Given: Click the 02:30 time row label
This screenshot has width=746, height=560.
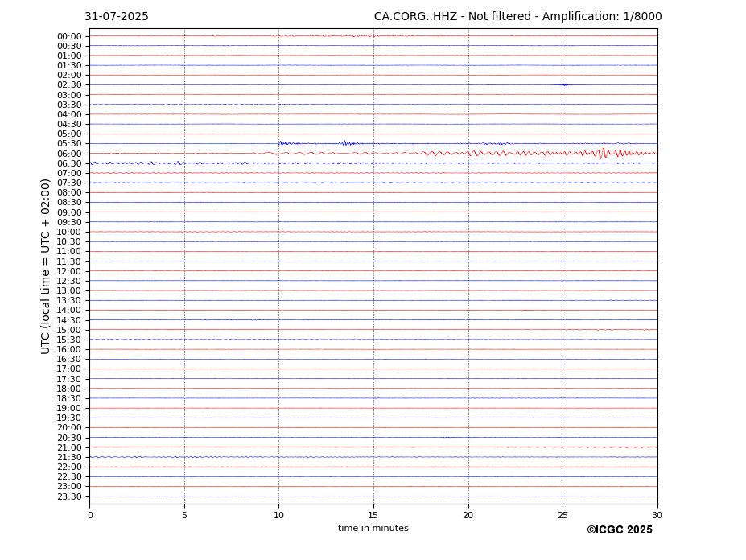Looking at the screenshot, I should click(x=69, y=84).
